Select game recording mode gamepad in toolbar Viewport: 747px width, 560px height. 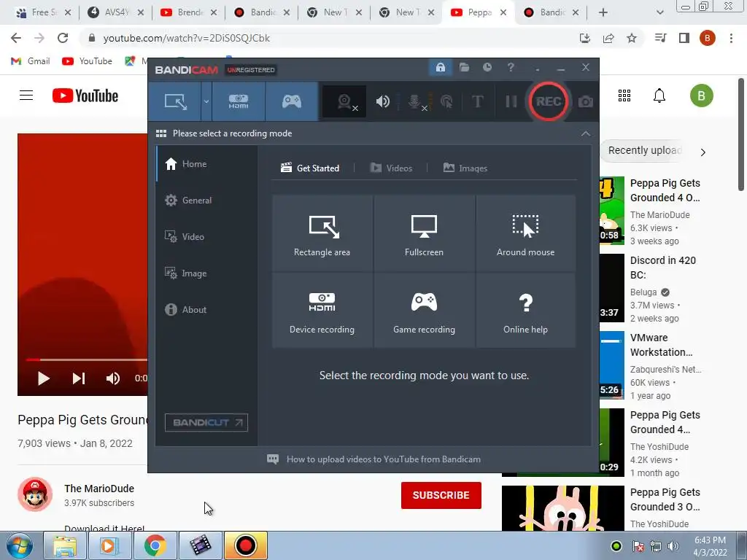pos(292,101)
